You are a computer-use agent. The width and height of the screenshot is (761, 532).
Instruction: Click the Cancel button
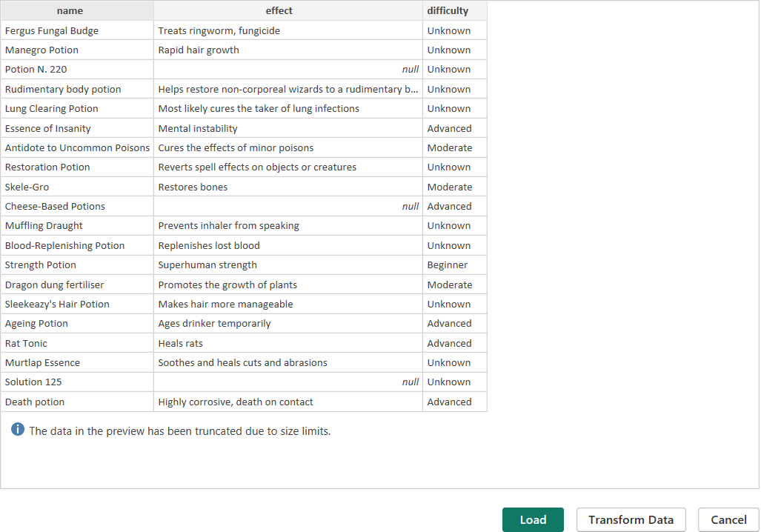point(728,519)
